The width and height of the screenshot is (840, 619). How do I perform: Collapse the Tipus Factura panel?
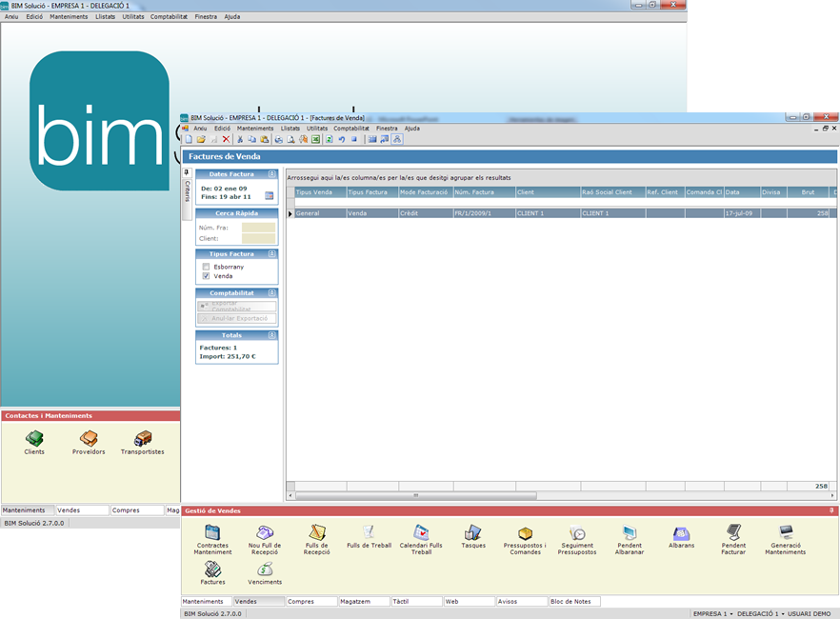pyautogui.click(x=272, y=254)
